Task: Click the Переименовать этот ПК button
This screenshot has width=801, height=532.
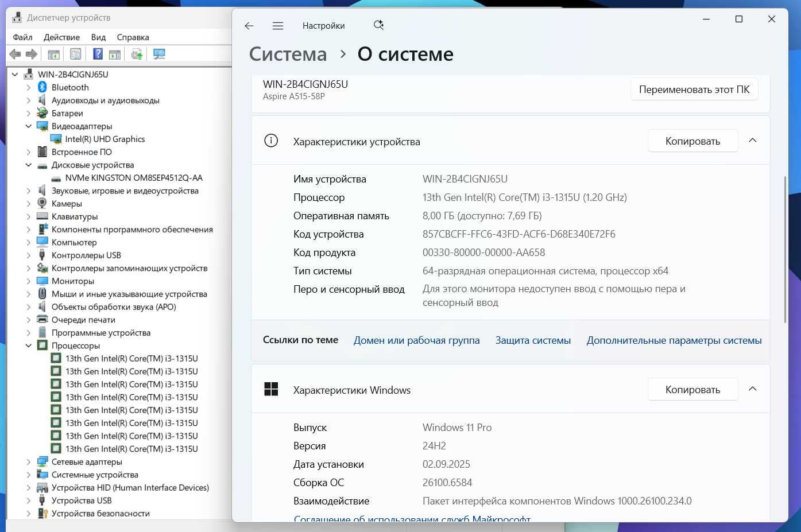Action: (x=694, y=90)
